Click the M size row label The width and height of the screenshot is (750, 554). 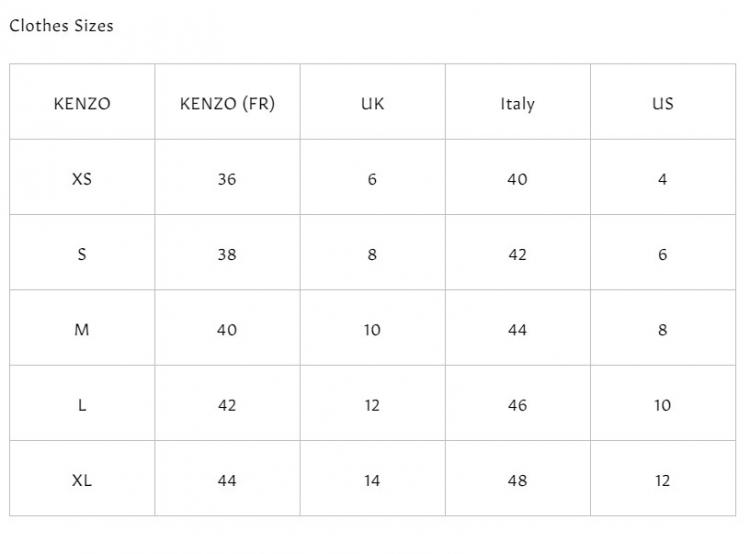point(82,330)
